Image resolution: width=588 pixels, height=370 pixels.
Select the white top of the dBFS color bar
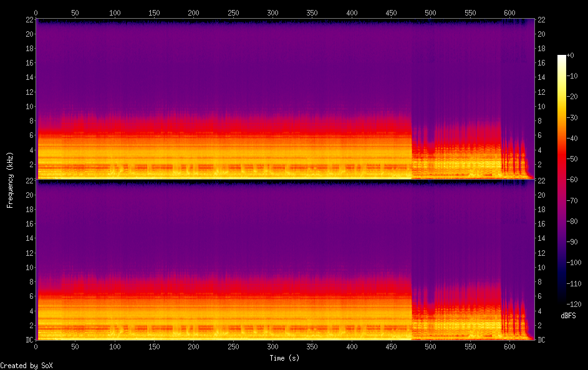[x=562, y=57]
